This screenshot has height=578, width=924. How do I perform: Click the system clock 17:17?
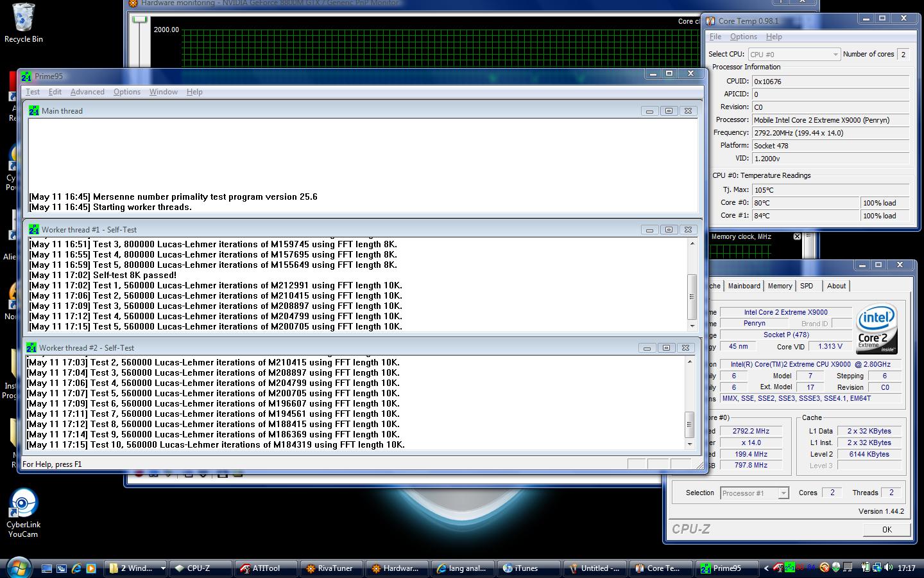coord(907,568)
